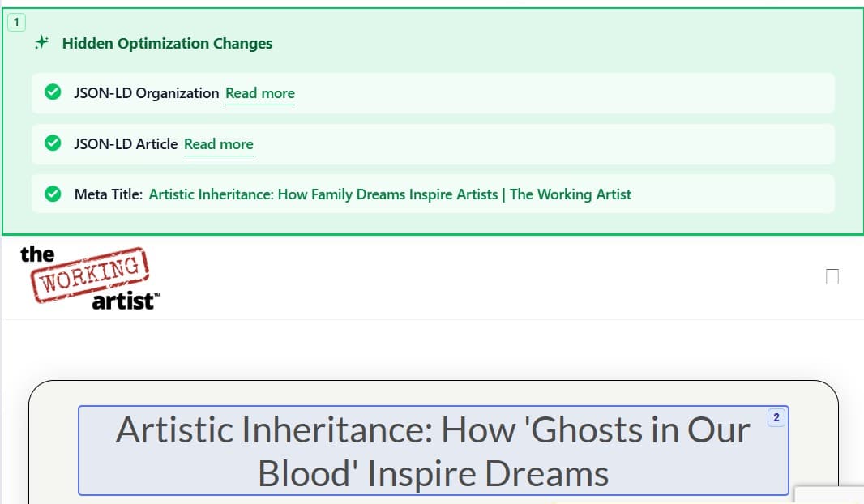Select the number 1 annotation badge

point(16,22)
